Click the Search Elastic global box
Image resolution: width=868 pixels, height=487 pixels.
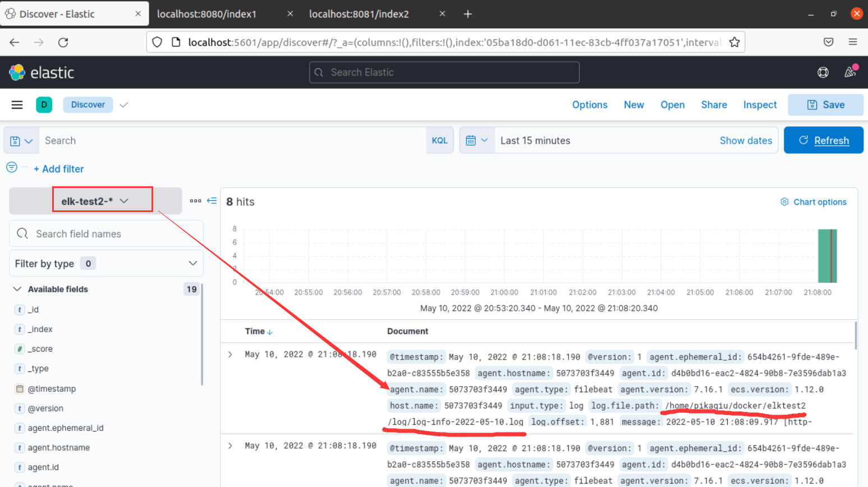[x=444, y=72]
